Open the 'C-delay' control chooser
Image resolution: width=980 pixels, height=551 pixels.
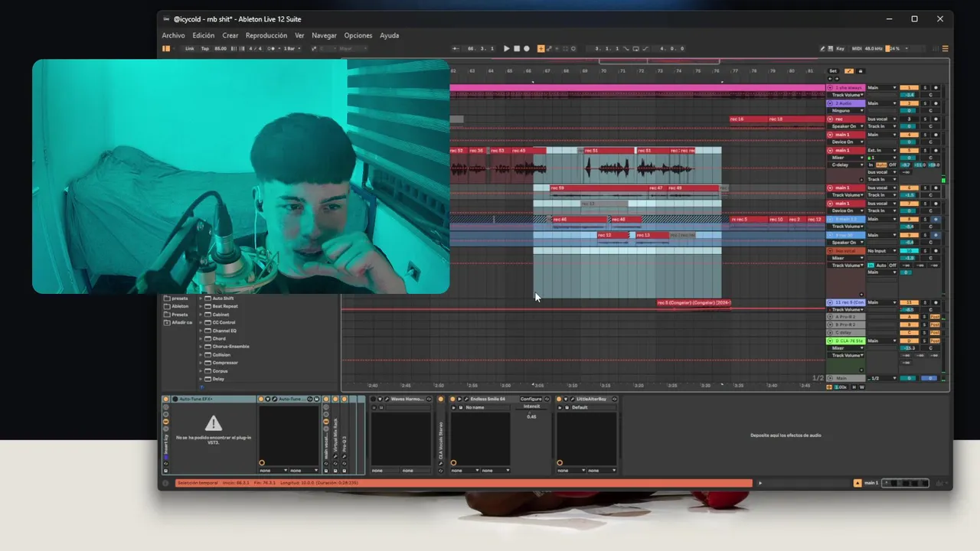coord(847,165)
